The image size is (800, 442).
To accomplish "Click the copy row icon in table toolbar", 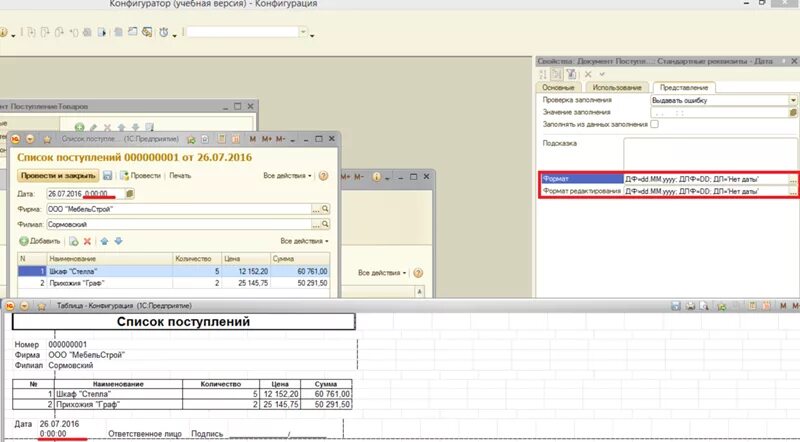I will pyautogui.click(x=73, y=241).
